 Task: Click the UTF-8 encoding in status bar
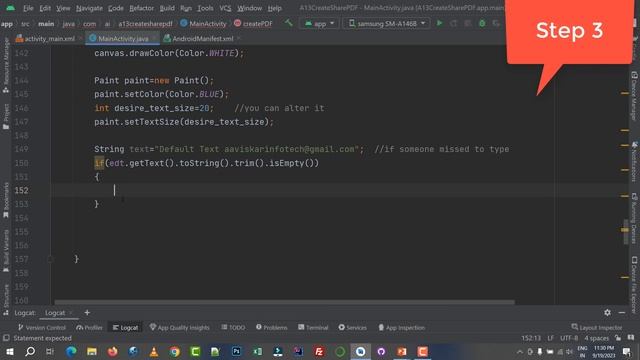pyautogui.click(x=569, y=338)
